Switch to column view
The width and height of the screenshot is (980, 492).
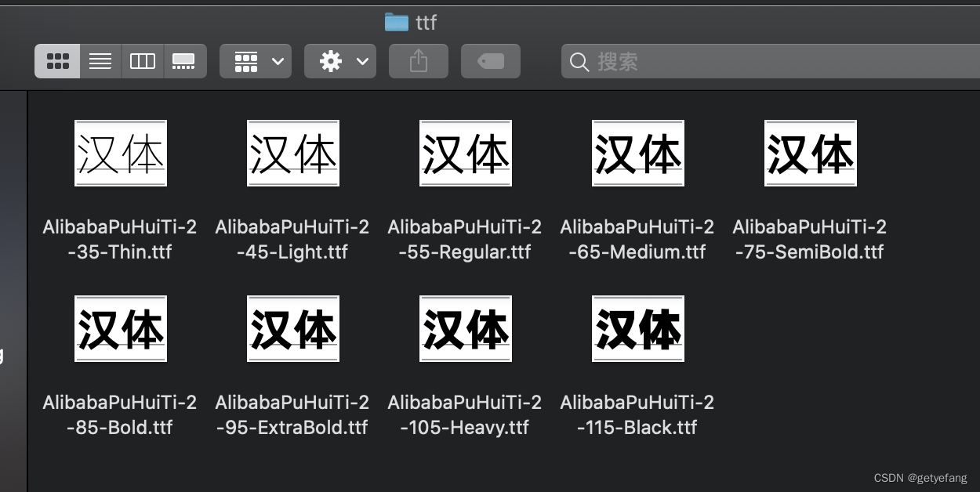[x=142, y=61]
